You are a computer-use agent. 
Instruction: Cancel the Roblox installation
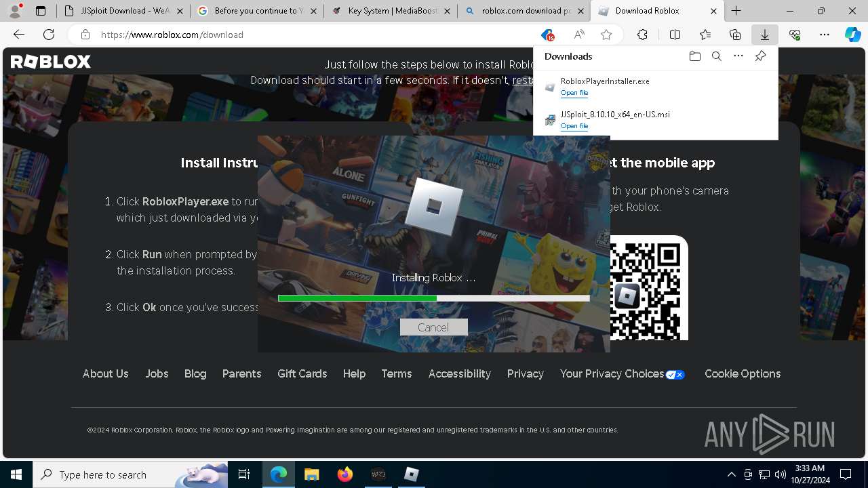pos(433,327)
